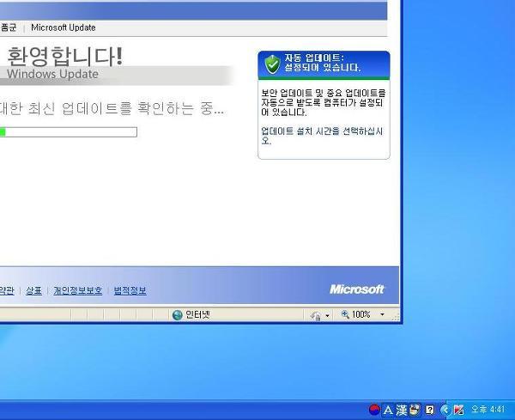The width and height of the screenshot is (515, 420).
Task: Click the Internet zone globe icon
Action: point(178,315)
